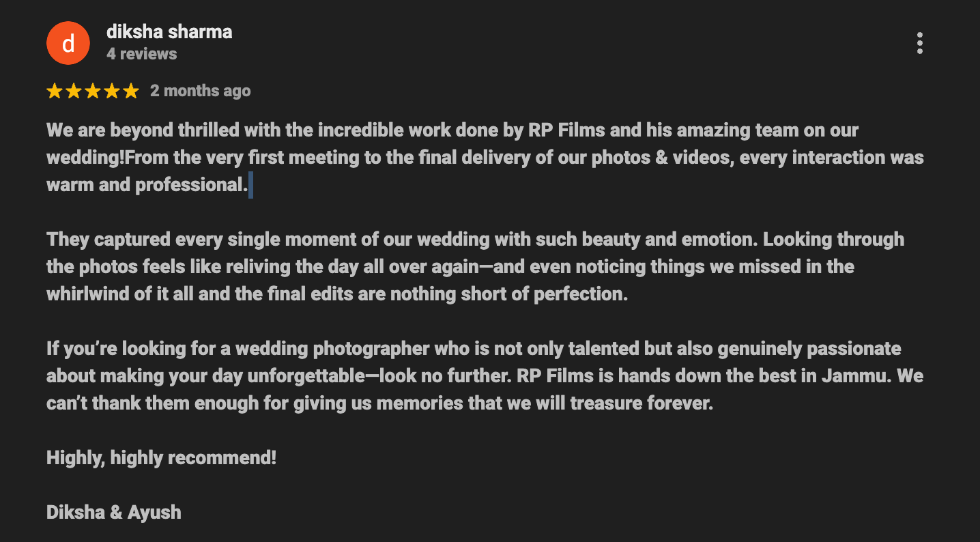Click the "Diksha & Ayush" signature
The height and width of the screenshot is (542, 980).
point(114,512)
